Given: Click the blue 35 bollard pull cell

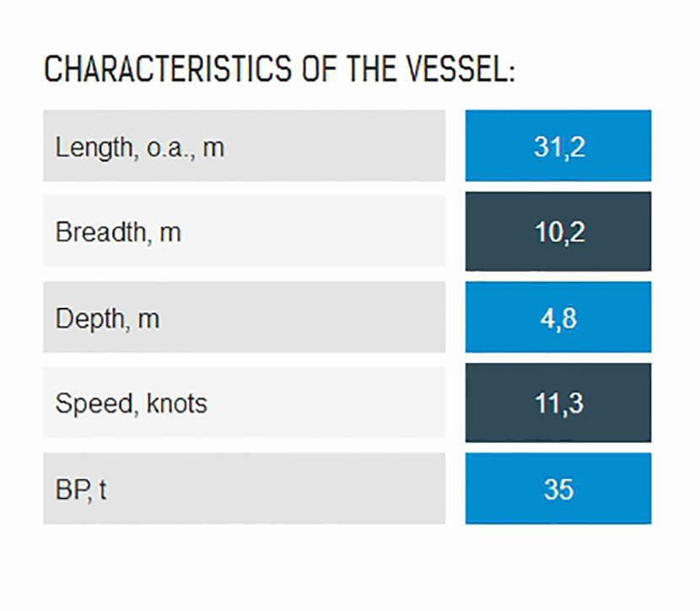Looking at the screenshot, I should tap(558, 489).
